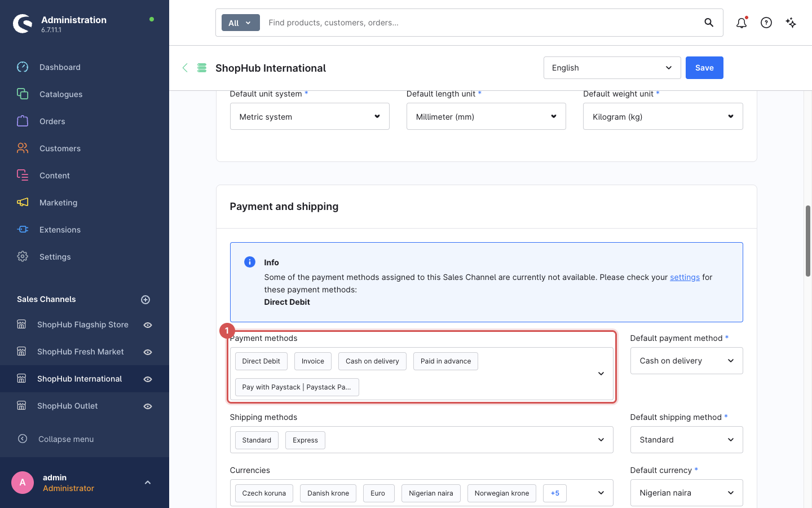Viewport: 812px width, 508px height.
Task: Expand the Shipping methods multi-select arrow
Action: 601,440
